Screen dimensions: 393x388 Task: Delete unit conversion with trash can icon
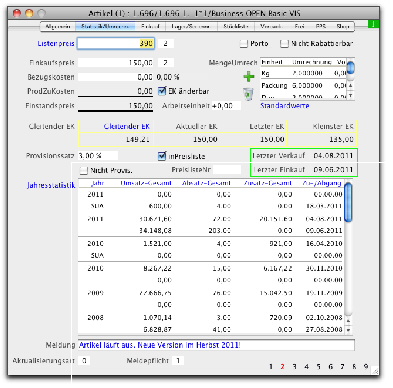tap(248, 94)
